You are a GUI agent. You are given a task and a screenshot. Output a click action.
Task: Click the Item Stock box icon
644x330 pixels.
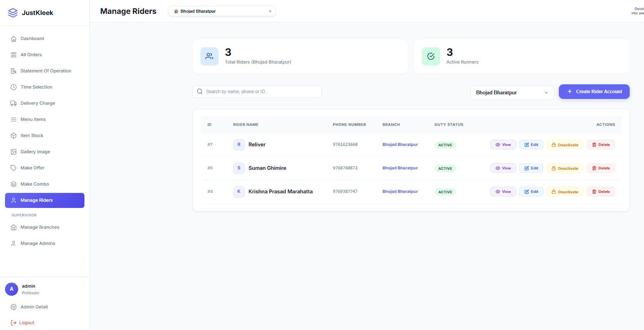point(13,136)
